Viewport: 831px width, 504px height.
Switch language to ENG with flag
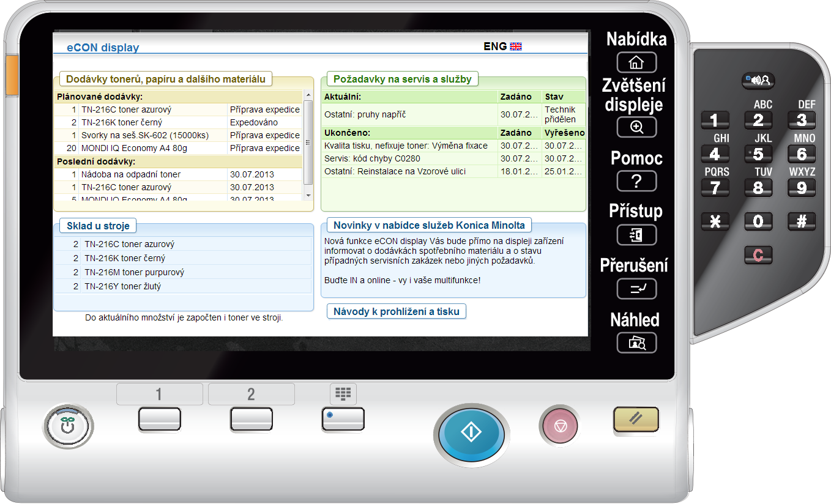pyautogui.click(x=502, y=46)
